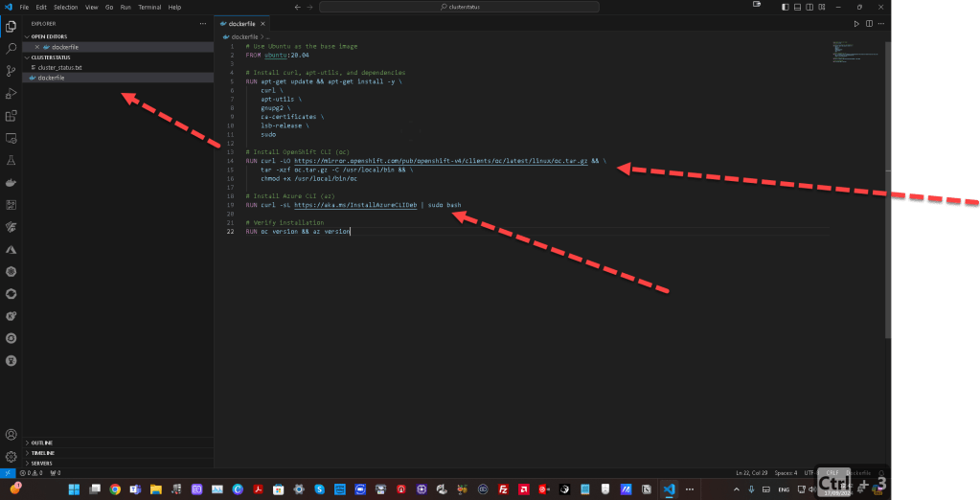Click the remote window indicator in status bar

pyautogui.click(x=8, y=473)
